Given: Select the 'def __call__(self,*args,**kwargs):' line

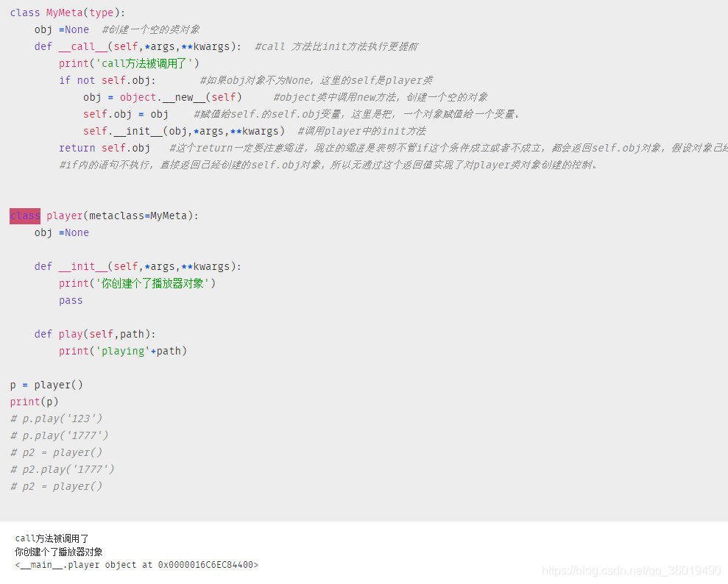Looking at the screenshot, I should click(x=138, y=47).
